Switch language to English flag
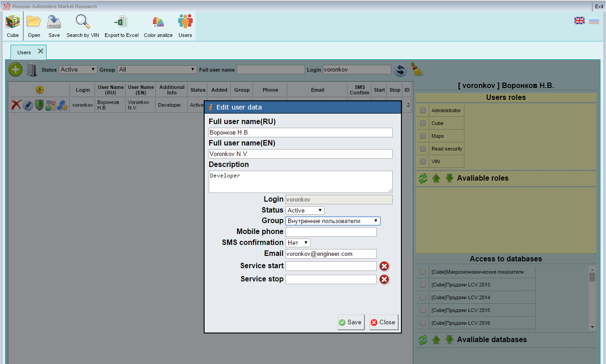This screenshot has height=364, width=606. pos(580,21)
